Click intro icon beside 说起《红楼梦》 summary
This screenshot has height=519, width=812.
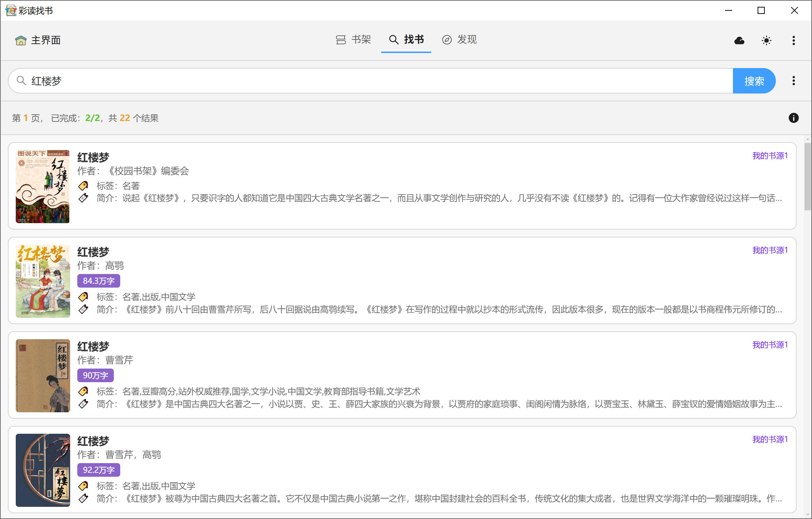(x=83, y=198)
